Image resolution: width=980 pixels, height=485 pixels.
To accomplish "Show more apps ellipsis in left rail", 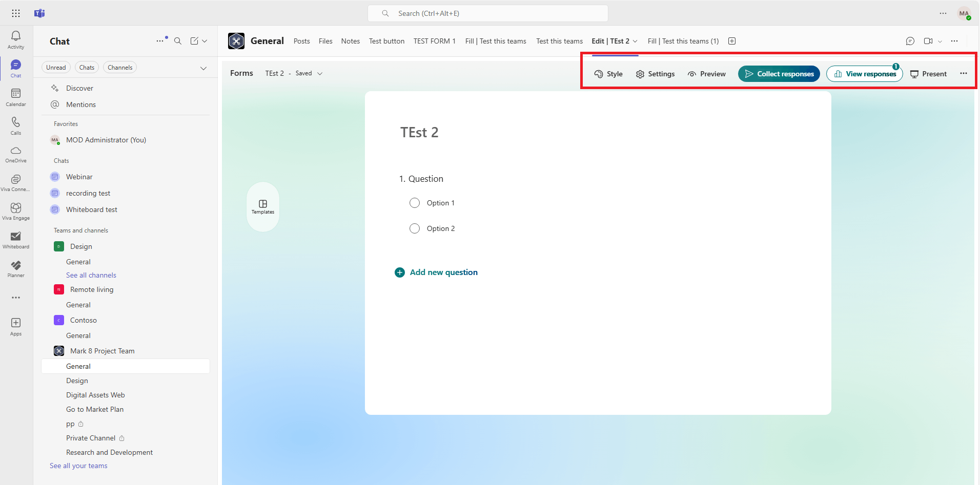I will pyautogui.click(x=16, y=298).
